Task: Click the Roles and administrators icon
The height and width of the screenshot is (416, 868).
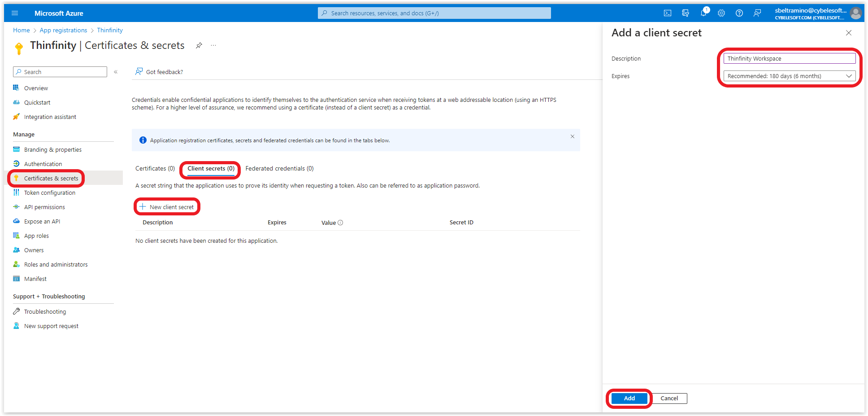Action: (16, 264)
